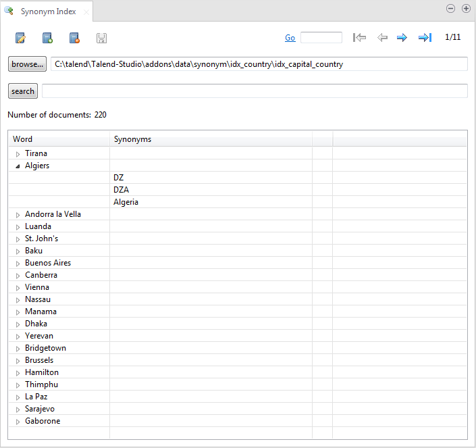This screenshot has width=476, height=448.
Task: Jump to the last page arrow
Action: click(x=425, y=38)
